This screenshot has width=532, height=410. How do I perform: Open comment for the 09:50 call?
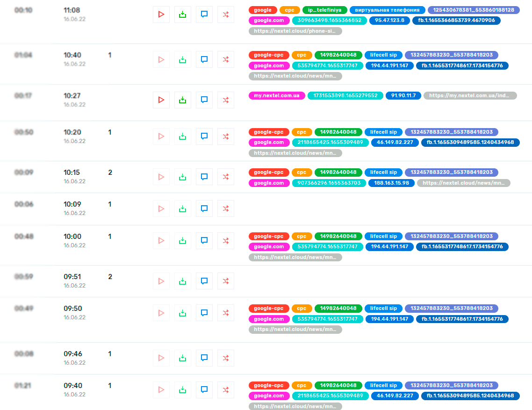[204, 313]
